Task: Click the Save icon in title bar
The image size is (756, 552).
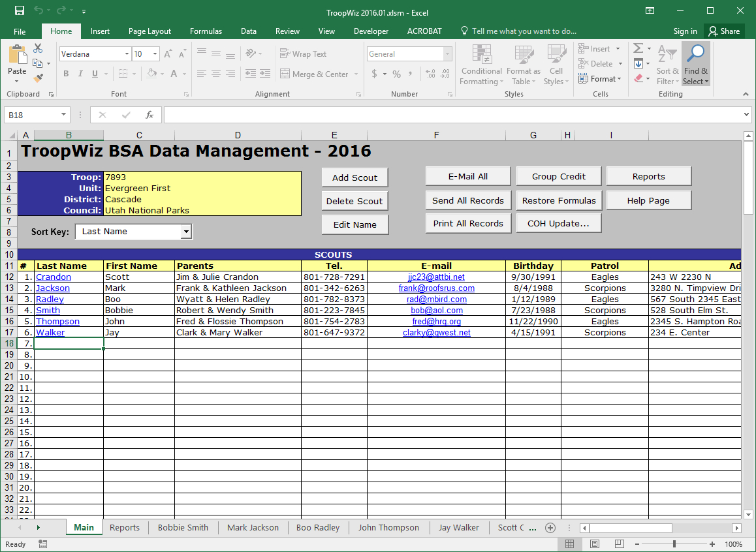Action: point(20,11)
